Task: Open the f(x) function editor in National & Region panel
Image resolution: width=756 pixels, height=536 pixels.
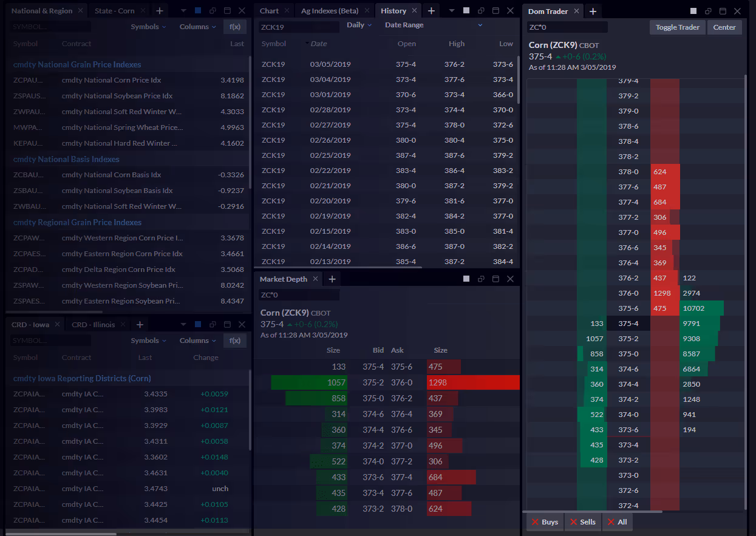Action: tap(234, 26)
